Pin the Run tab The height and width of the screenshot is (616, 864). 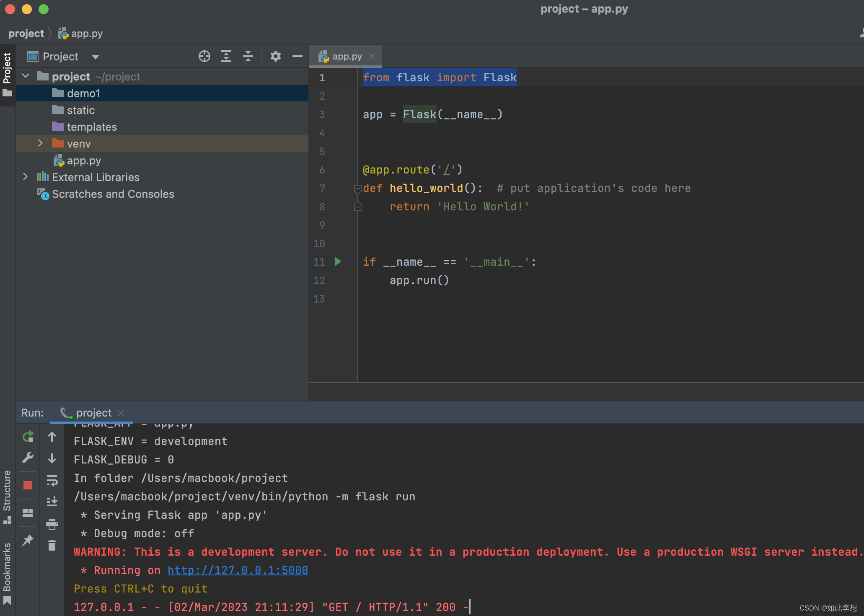[28, 540]
